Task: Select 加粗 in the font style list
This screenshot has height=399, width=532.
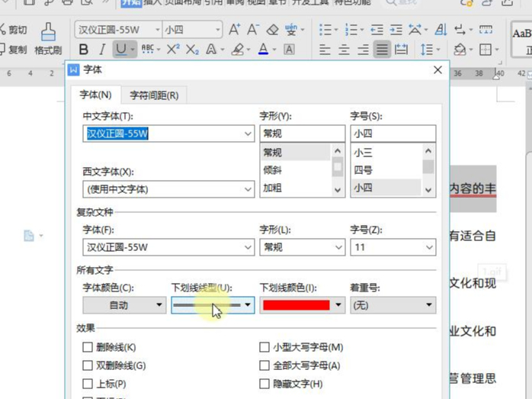Action: [272, 188]
